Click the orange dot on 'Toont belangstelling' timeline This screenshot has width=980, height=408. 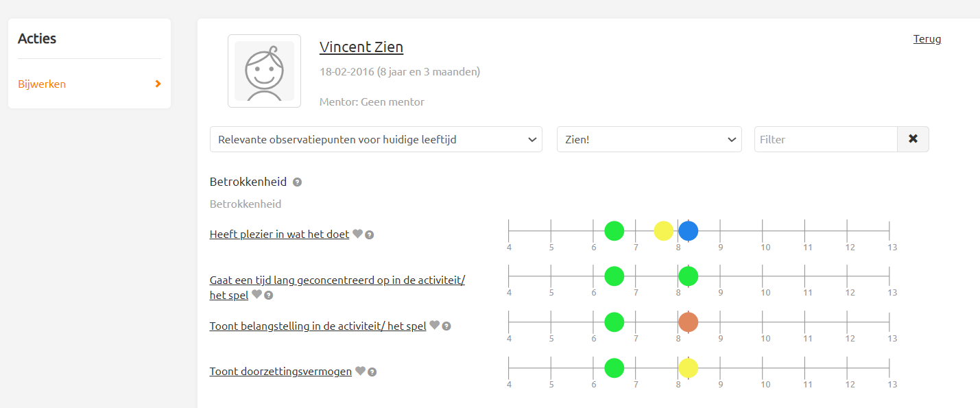(688, 322)
